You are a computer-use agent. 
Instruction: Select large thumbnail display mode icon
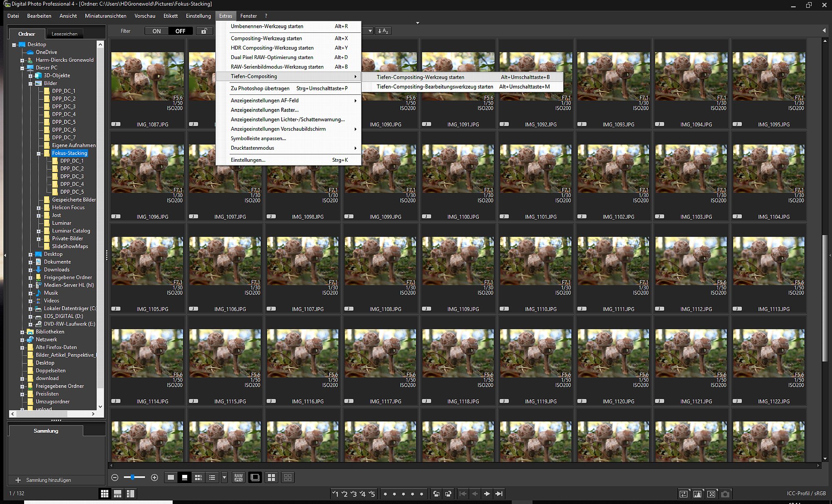coord(171,477)
